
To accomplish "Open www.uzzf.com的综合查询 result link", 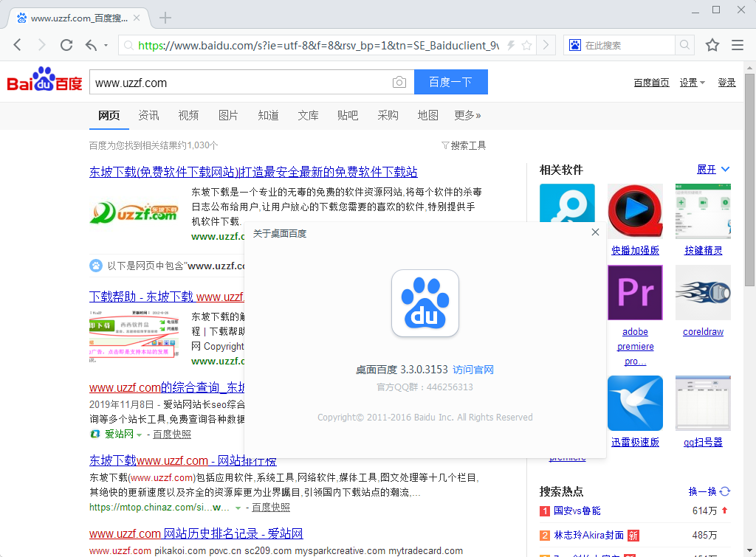I will [x=167, y=387].
